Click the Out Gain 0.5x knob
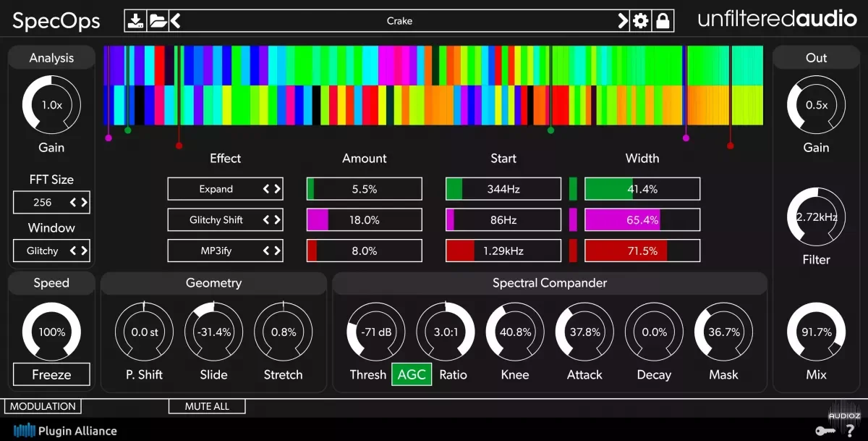868x441 pixels. click(816, 105)
